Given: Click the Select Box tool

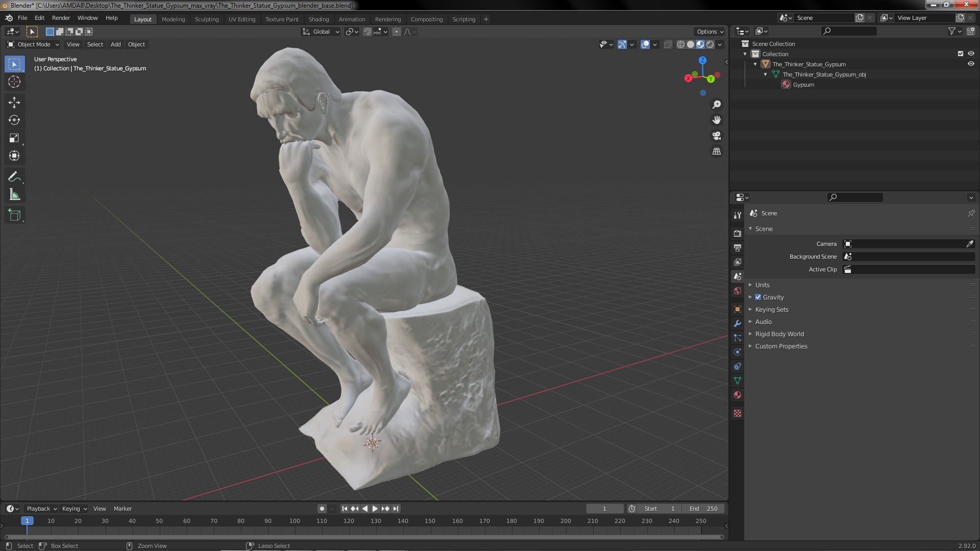Looking at the screenshot, I should pos(14,64).
